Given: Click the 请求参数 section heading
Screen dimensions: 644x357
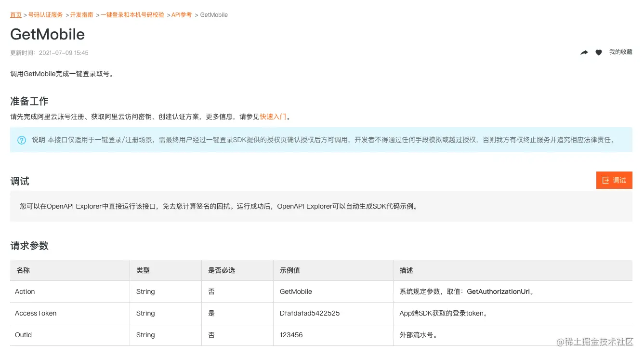Looking at the screenshot, I should 29,246.
